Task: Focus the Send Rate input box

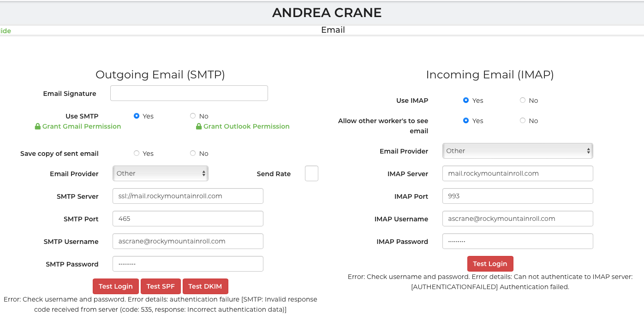Action: pyautogui.click(x=311, y=174)
